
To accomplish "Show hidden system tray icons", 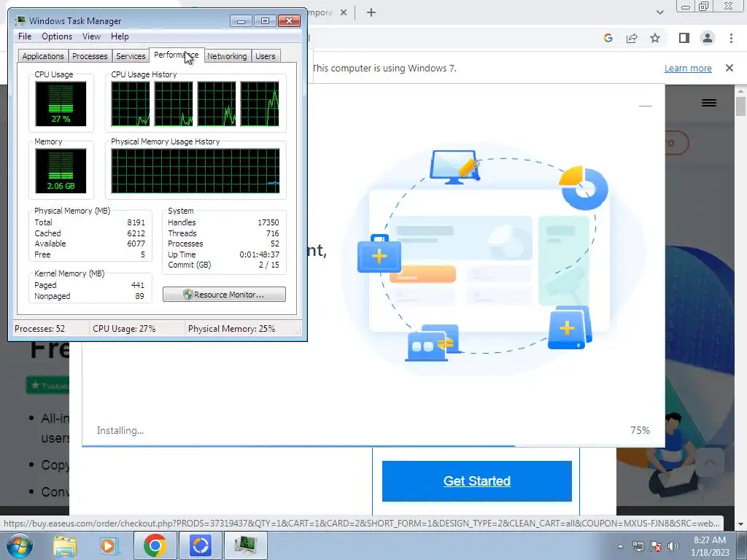I will click(620, 546).
